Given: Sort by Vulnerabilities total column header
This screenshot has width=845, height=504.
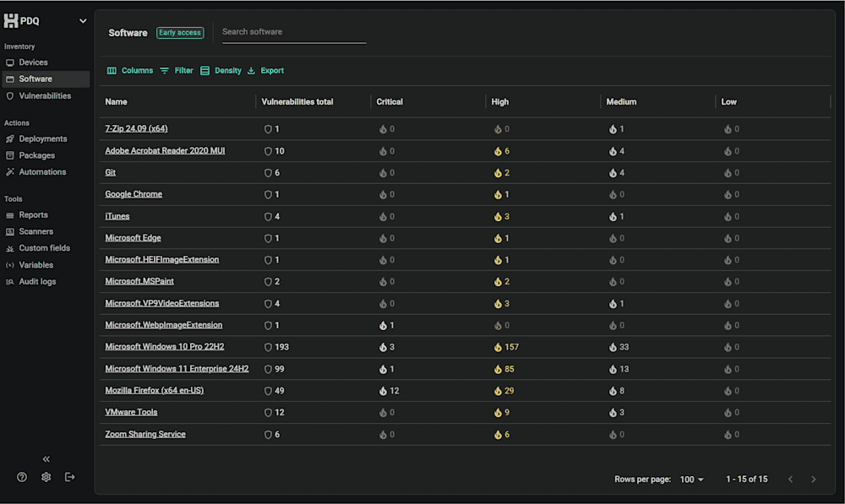Looking at the screenshot, I should (297, 102).
